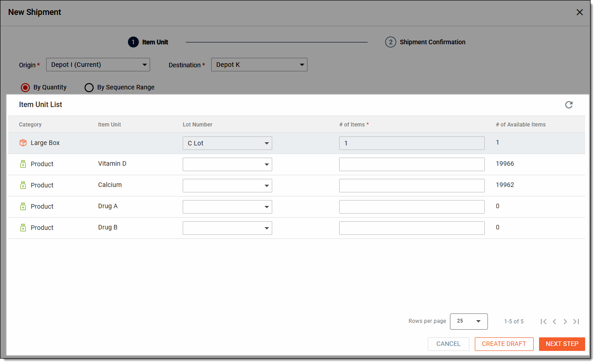596x364 pixels.
Task: Click the product icon in Drug B row
Action: pos(23,228)
